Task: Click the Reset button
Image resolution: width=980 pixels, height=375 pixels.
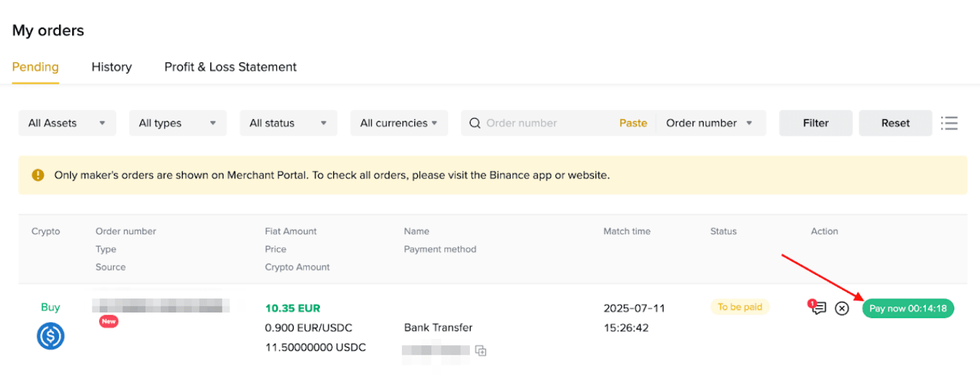Action: [895, 123]
